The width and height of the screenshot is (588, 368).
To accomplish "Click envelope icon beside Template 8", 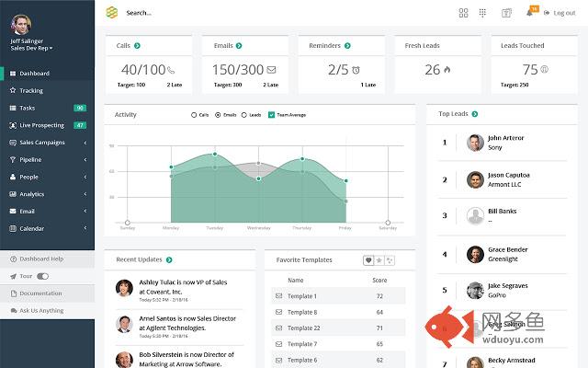I will coord(279,312).
